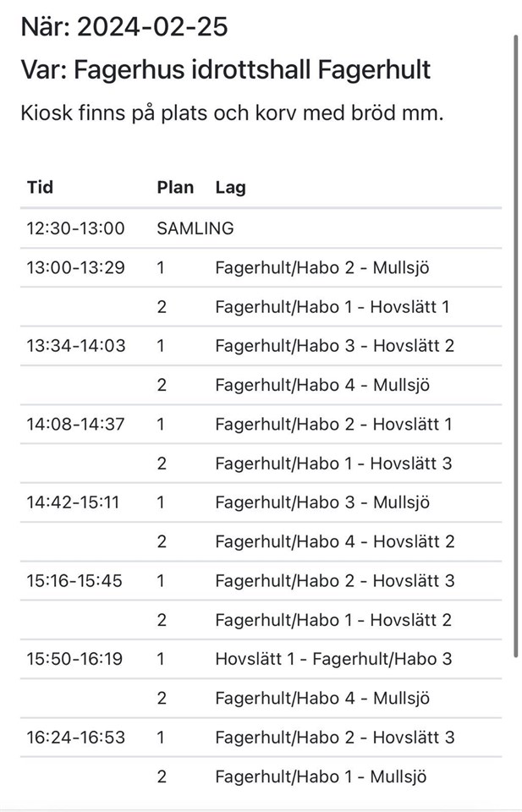Select match Fagerhult/Habo 2 - Hovslätt 1
This screenshot has width=522, height=812.
(333, 424)
